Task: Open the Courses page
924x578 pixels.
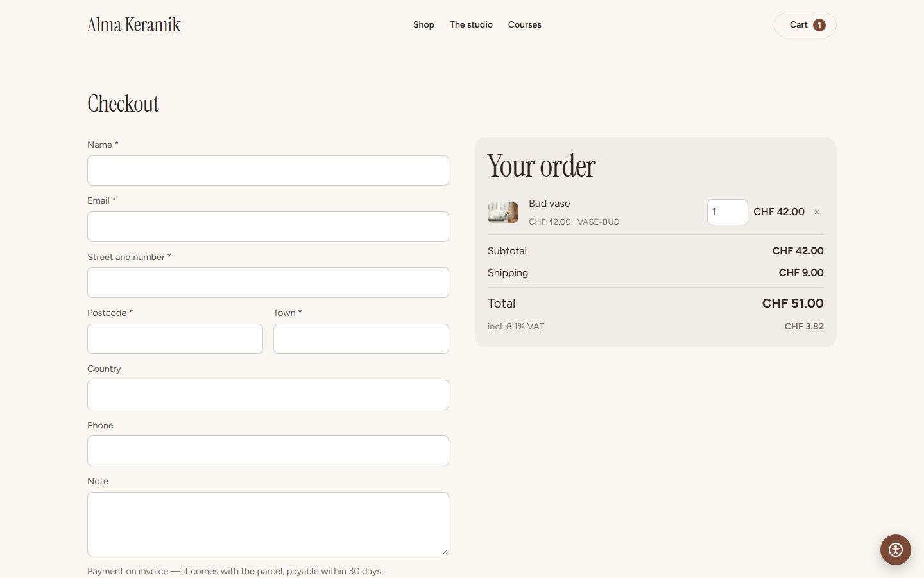Action: pos(525,24)
